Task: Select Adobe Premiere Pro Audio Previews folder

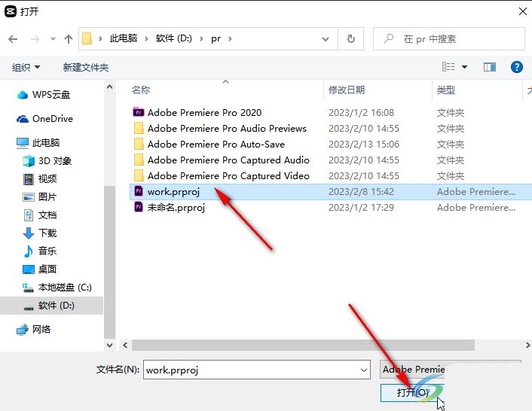Action: (227, 129)
